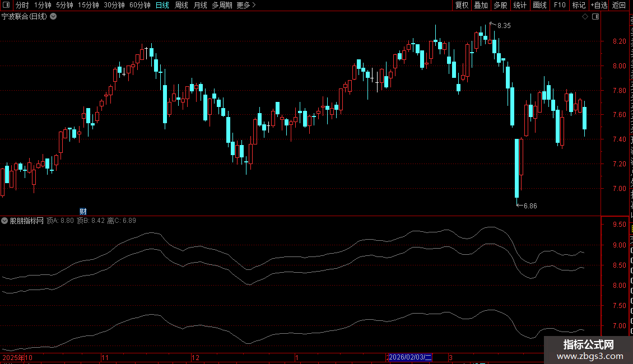The image size is (633, 364).
Task: Open the 统计 statistics tool
Action: click(x=519, y=5)
